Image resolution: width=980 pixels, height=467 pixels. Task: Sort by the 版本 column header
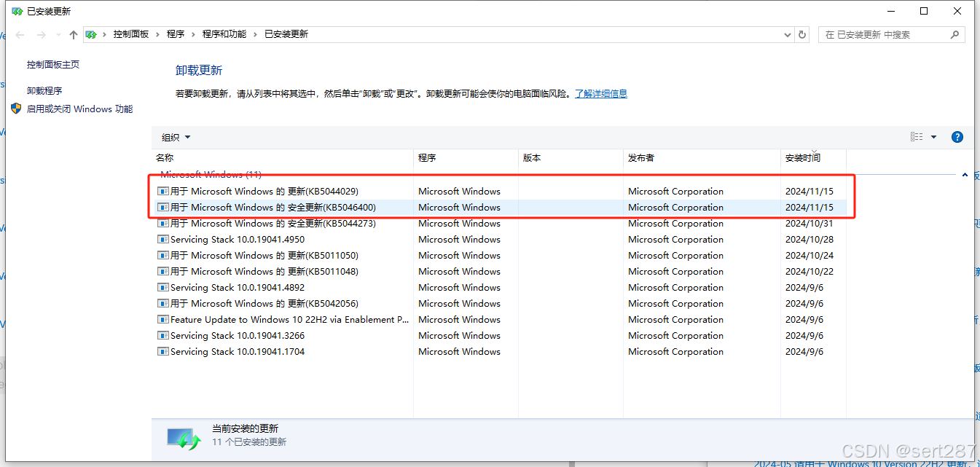pos(571,157)
